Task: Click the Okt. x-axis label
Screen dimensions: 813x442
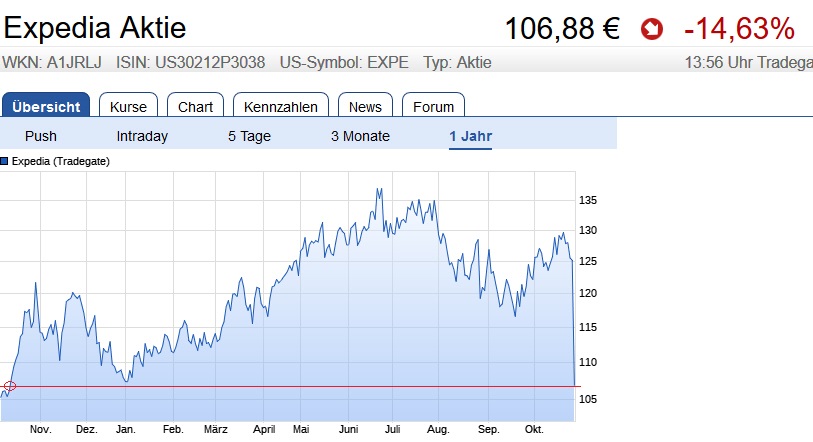Action: pos(534,430)
